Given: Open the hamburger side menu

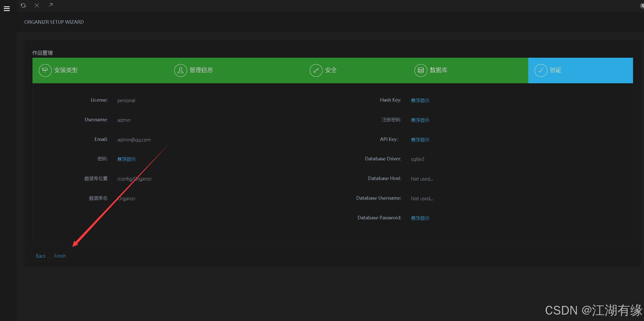Looking at the screenshot, I should point(7,9).
